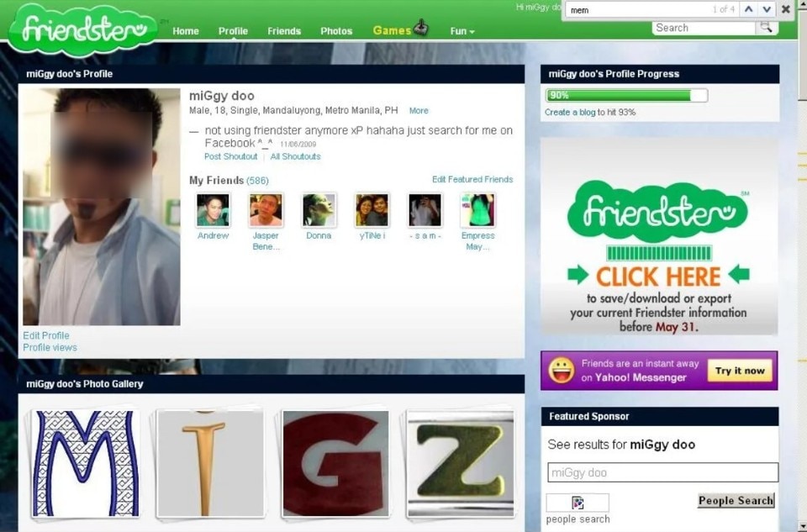Screen dimensions: 807x532
Task: Click the Yahoo Messenger smiley icon
Action: point(562,371)
